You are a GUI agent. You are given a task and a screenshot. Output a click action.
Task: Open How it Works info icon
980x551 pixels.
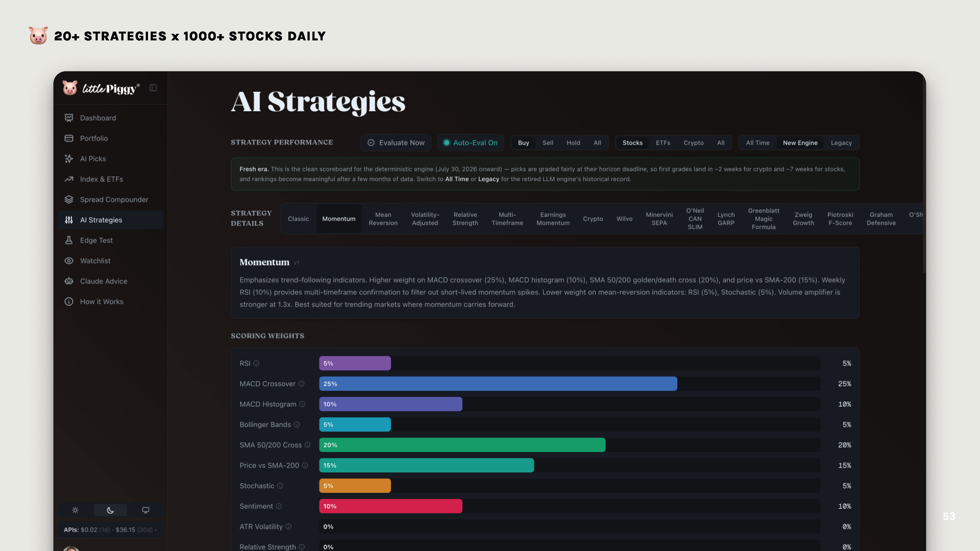(x=69, y=301)
